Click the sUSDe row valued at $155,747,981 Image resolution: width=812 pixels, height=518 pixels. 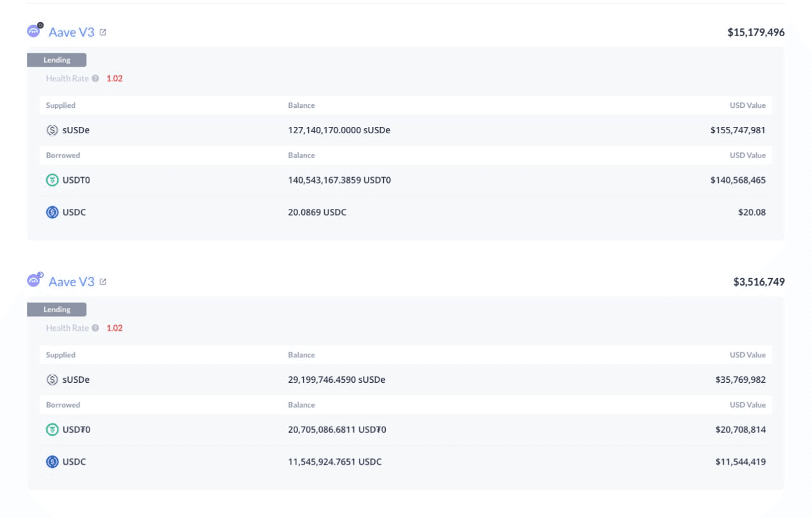(406, 130)
